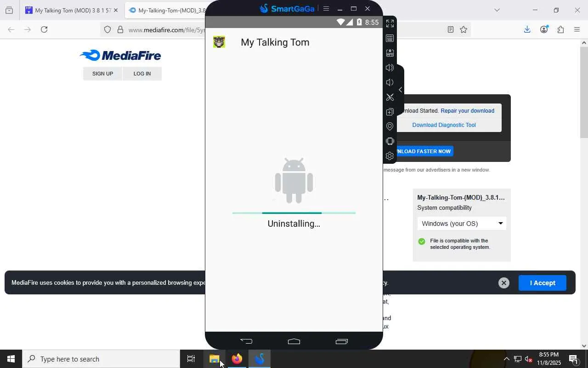Open the Firefox extensions icon
The width and height of the screenshot is (588, 368).
click(x=560, y=29)
